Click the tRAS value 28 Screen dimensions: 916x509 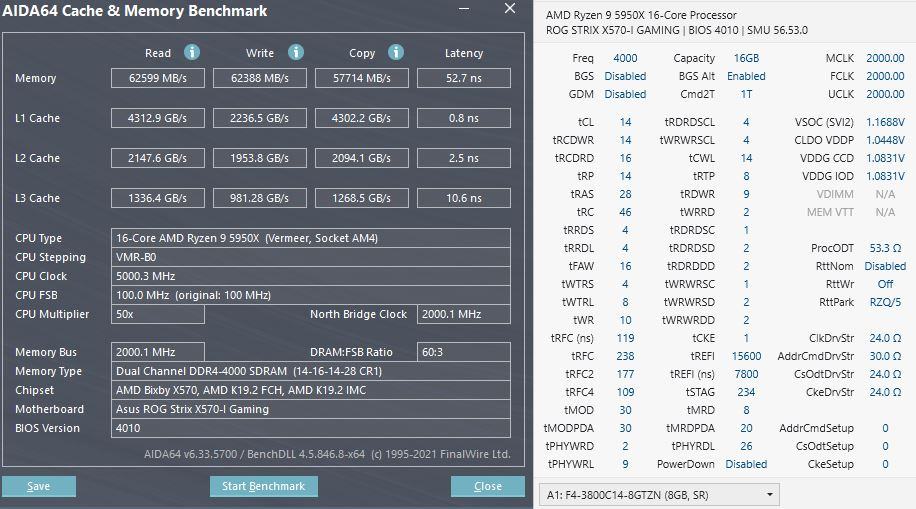(x=625, y=194)
